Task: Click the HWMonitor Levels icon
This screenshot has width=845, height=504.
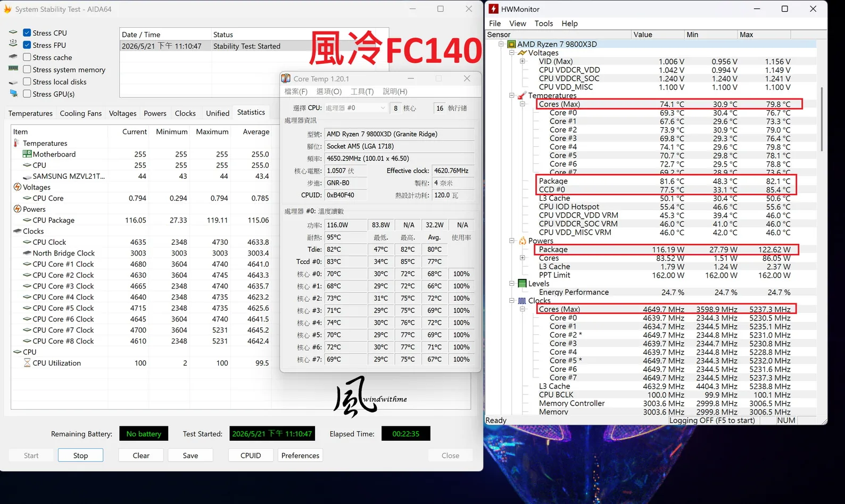Action: point(522,283)
